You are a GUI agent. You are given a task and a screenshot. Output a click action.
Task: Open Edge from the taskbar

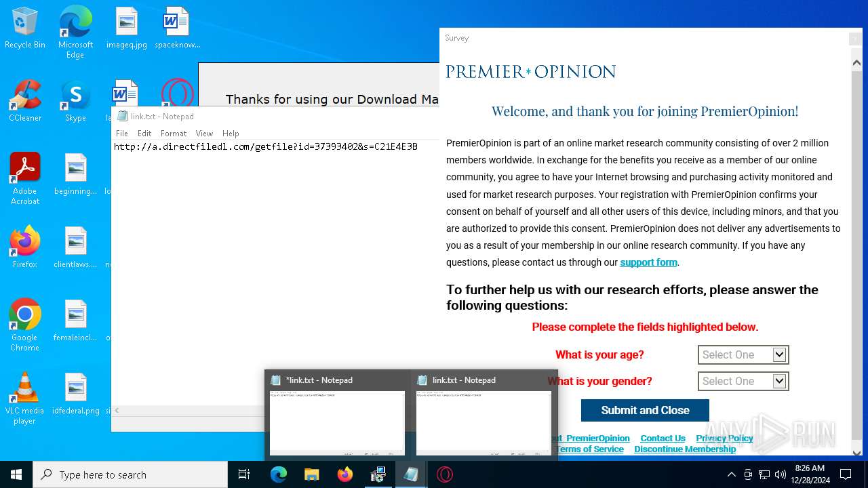(279, 474)
